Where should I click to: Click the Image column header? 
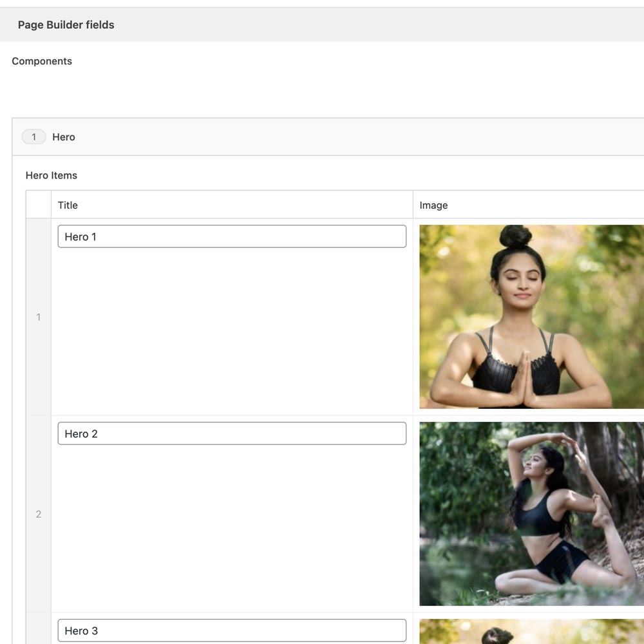pyautogui.click(x=433, y=205)
